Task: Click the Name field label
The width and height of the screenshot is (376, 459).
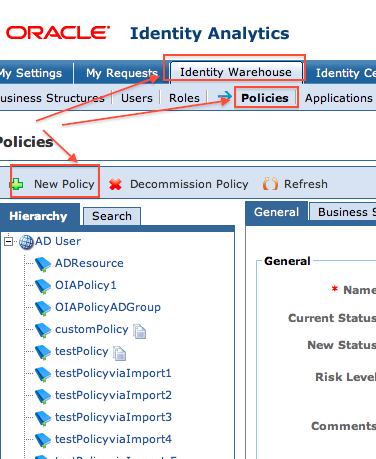Action: click(359, 290)
